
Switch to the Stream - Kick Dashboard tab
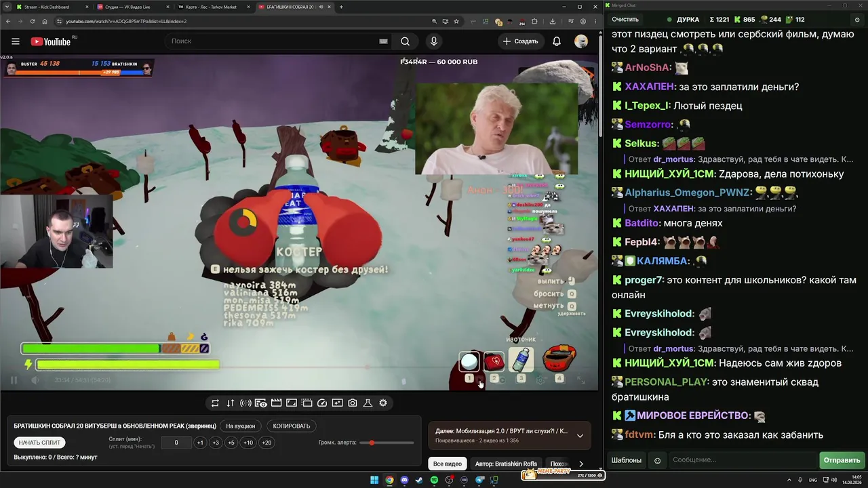51,7
